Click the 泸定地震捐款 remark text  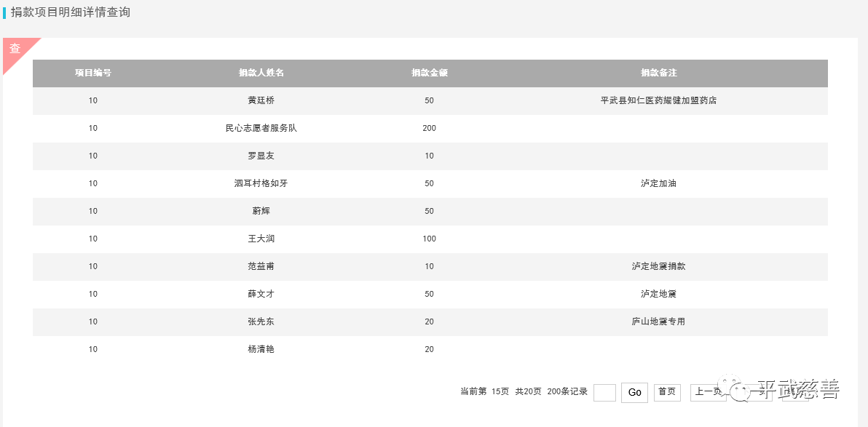coord(659,266)
